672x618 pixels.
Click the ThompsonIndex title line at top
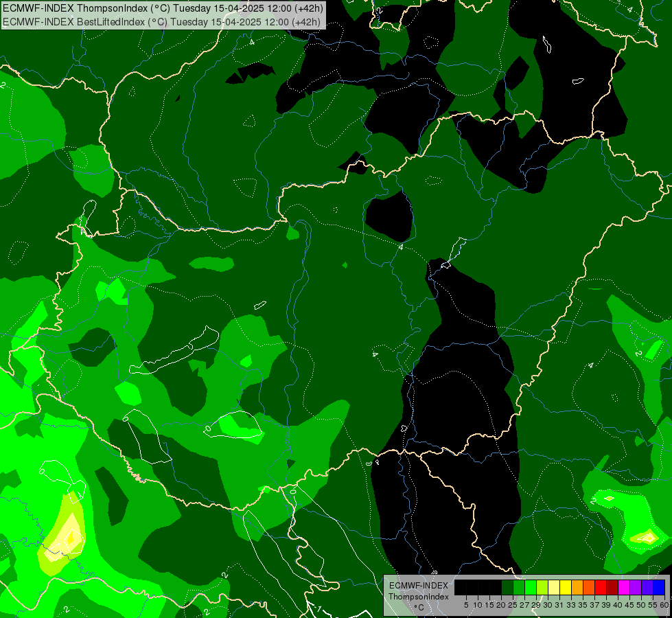point(163,8)
